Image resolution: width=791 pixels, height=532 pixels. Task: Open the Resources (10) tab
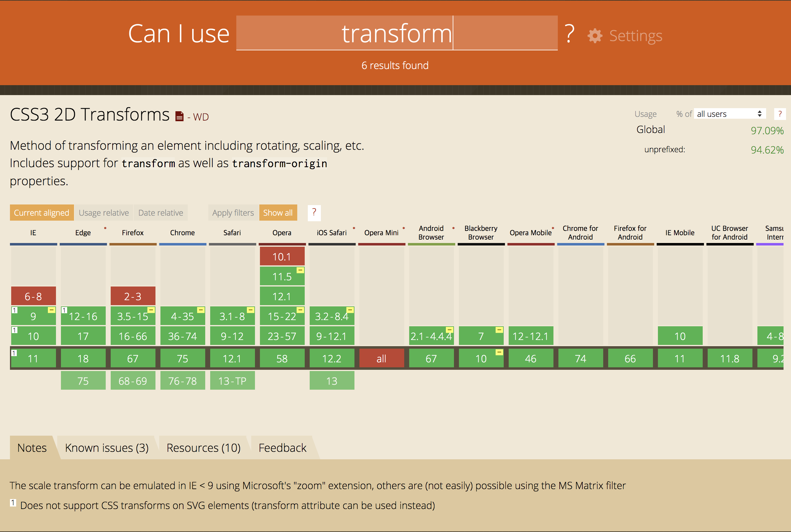[x=203, y=447]
